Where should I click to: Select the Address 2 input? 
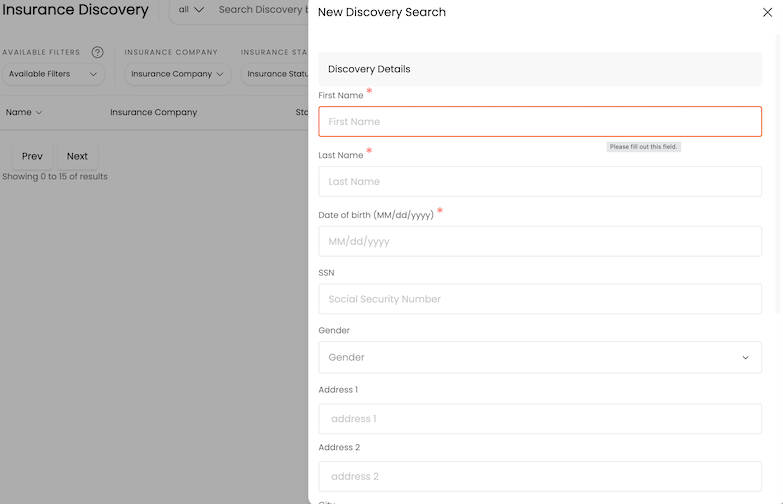[540, 477]
